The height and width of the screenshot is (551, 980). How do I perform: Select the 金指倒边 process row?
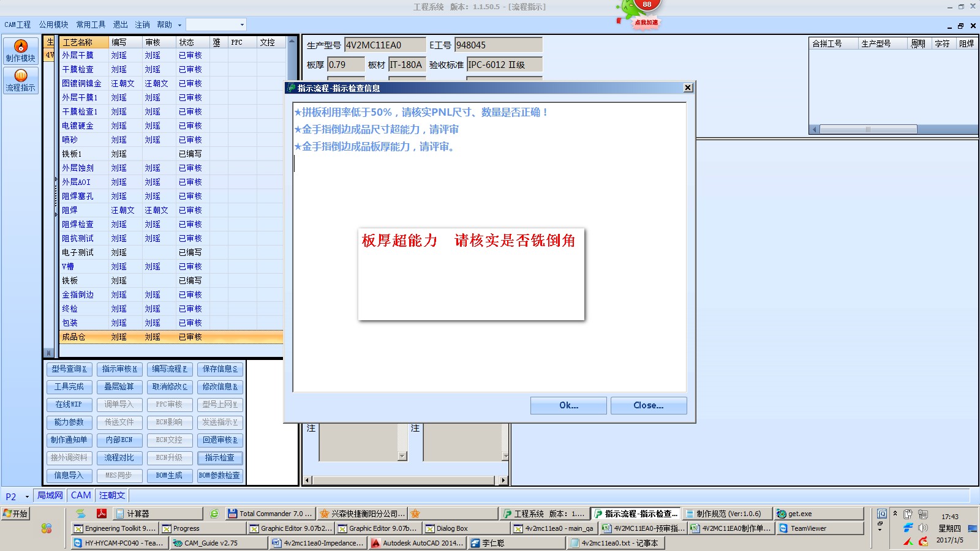pyautogui.click(x=171, y=294)
